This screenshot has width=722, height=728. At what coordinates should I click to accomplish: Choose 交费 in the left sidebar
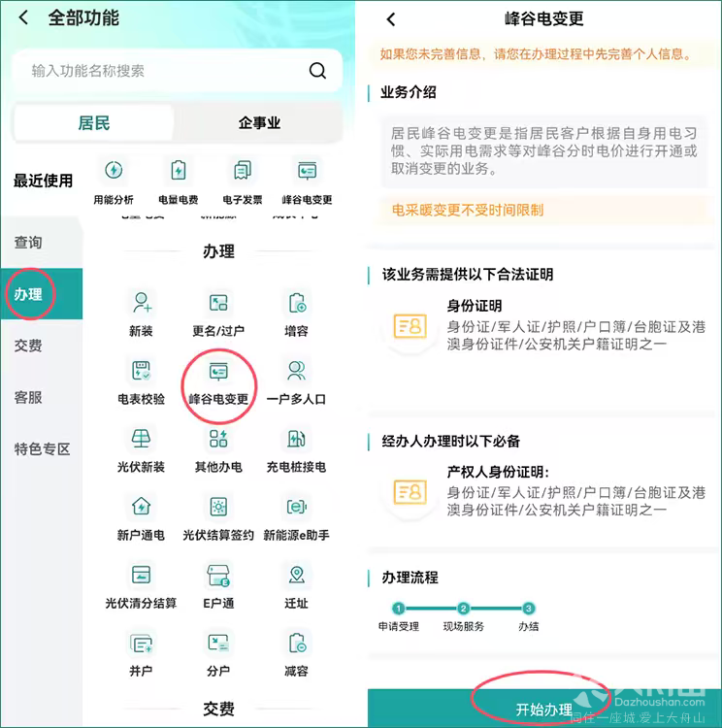28,346
